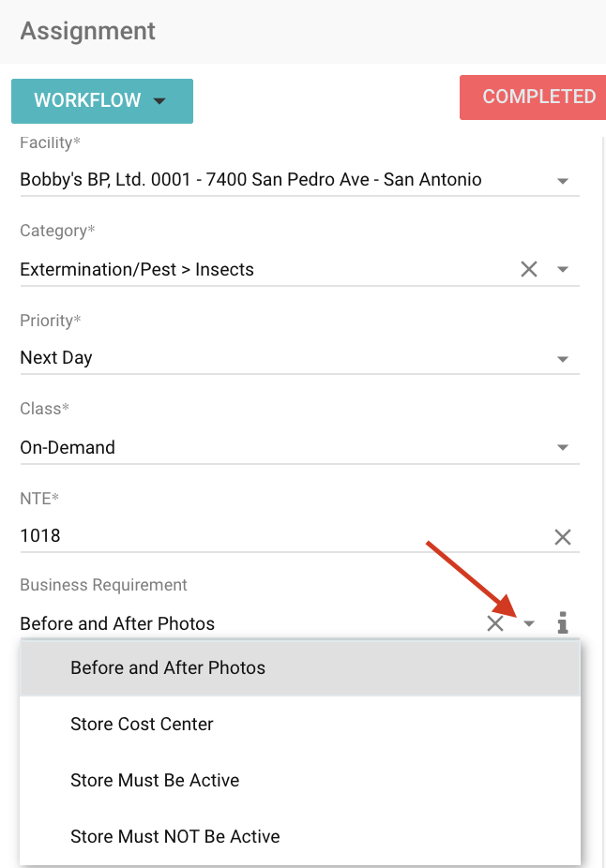Click the Business Requirement info icon
The image size is (606, 868).
tap(563, 623)
